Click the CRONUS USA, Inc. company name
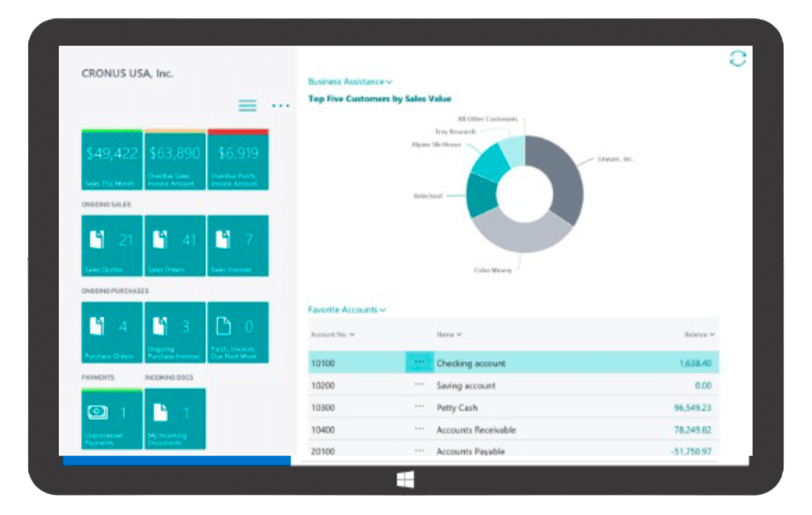 point(127,74)
